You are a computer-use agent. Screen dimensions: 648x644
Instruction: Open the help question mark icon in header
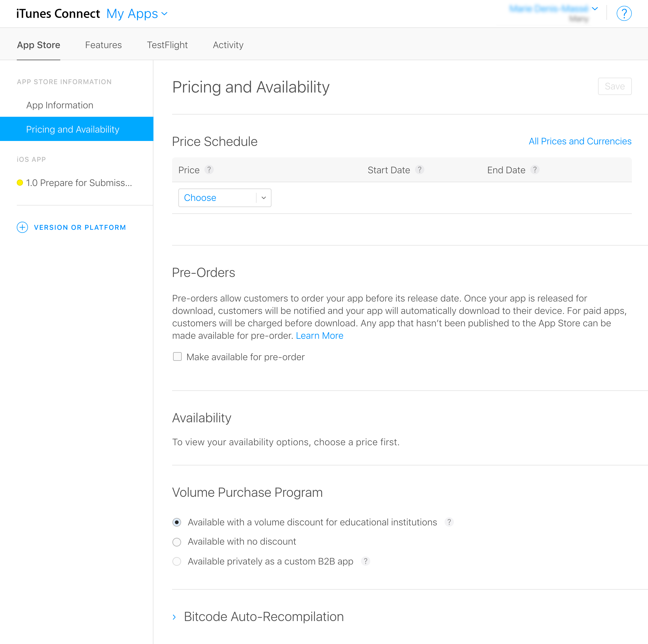[624, 13]
